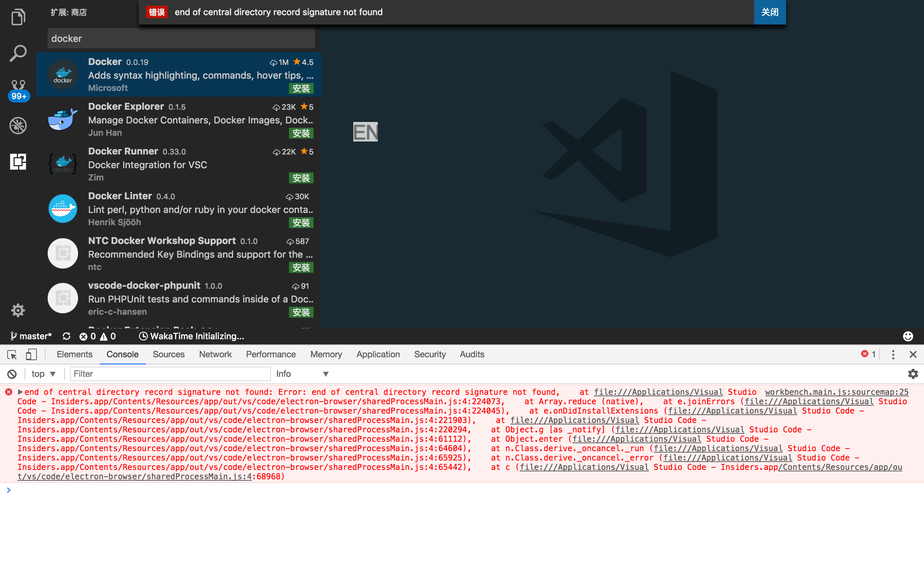Image resolution: width=924 pixels, height=576 pixels.
Task: Open VS Code settings gear
Action: (x=18, y=310)
